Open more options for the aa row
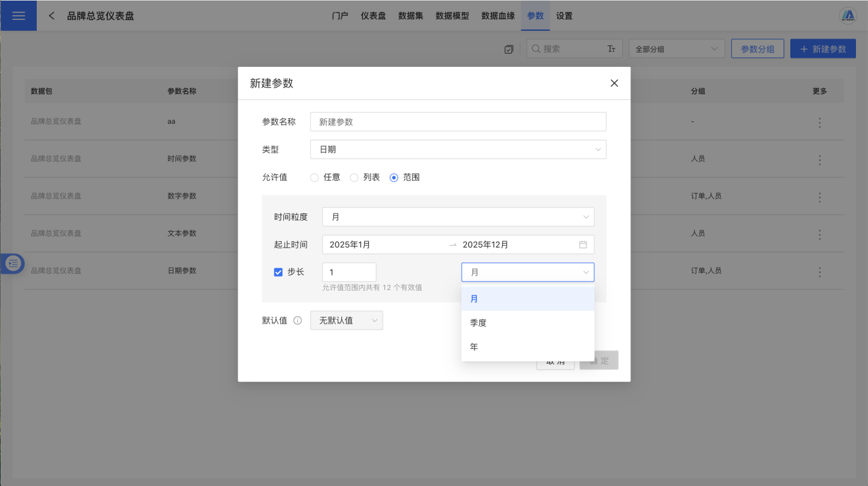The width and height of the screenshot is (868, 486). pyautogui.click(x=819, y=123)
